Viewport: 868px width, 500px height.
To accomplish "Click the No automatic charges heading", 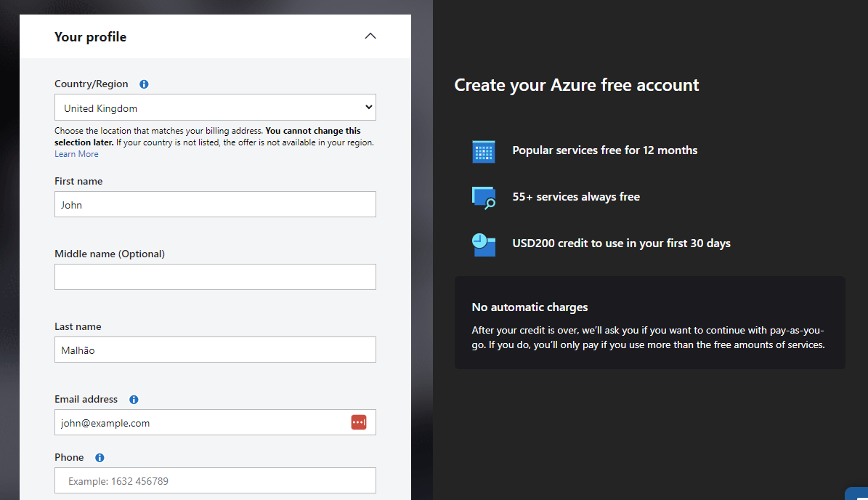I will tap(530, 307).
